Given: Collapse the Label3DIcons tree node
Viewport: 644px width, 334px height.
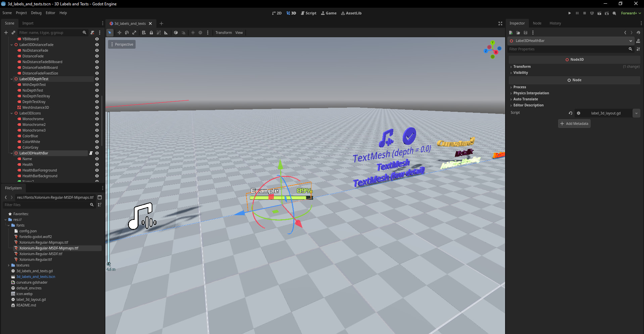Looking at the screenshot, I should (x=12, y=113).
